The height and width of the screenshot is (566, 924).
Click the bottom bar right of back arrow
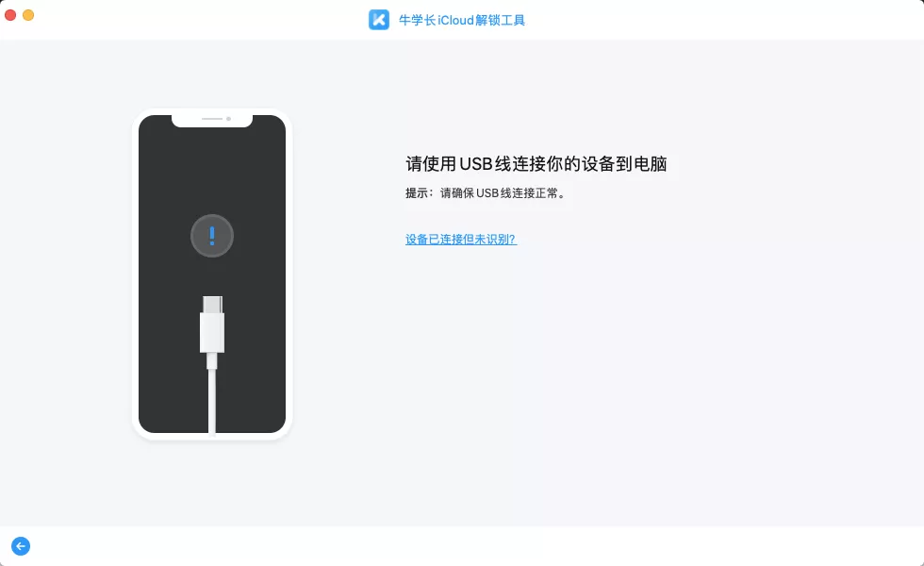click(x=471, y=546)
